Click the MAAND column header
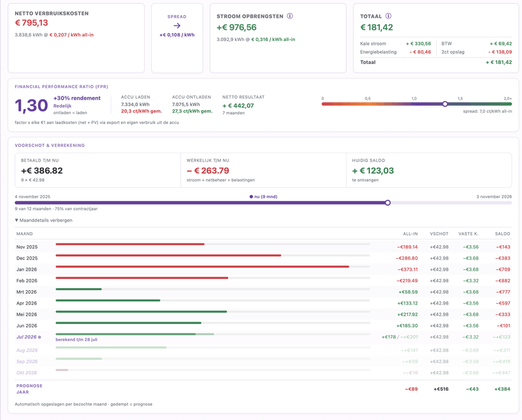The image size is (522, 420). point(25,234)
